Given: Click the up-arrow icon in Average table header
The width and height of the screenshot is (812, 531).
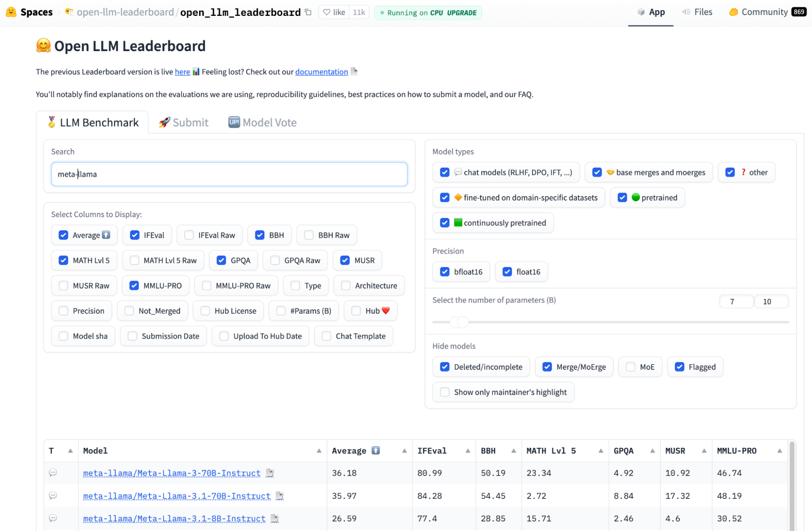Looking at the screenshot, I should click(376, 450).
